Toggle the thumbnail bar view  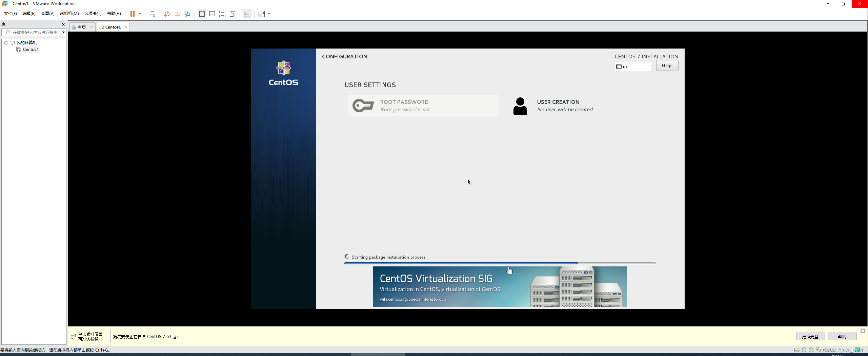coord(212,14)
